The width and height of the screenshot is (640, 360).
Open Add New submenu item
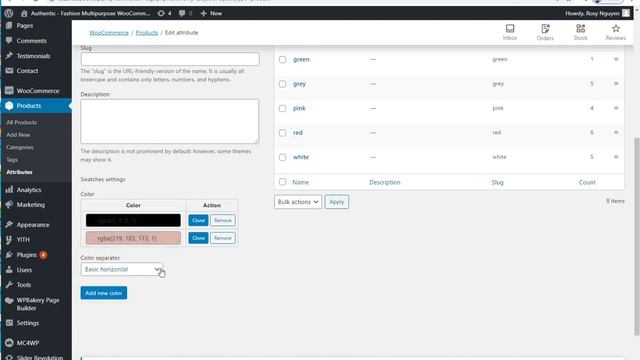(18, 135)
